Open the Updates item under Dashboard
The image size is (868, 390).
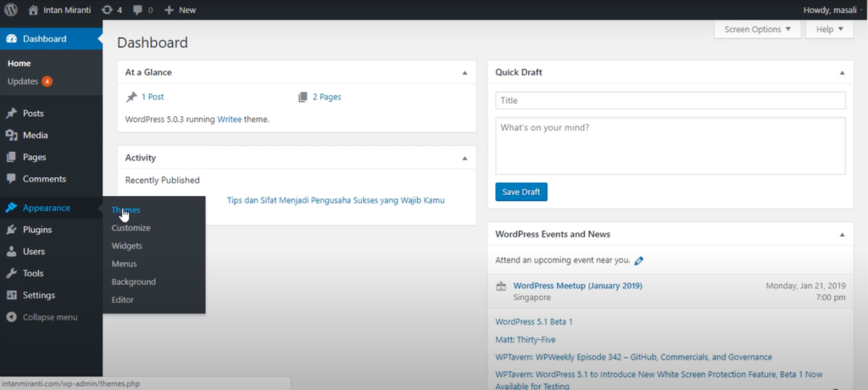(x=23, y=81)
